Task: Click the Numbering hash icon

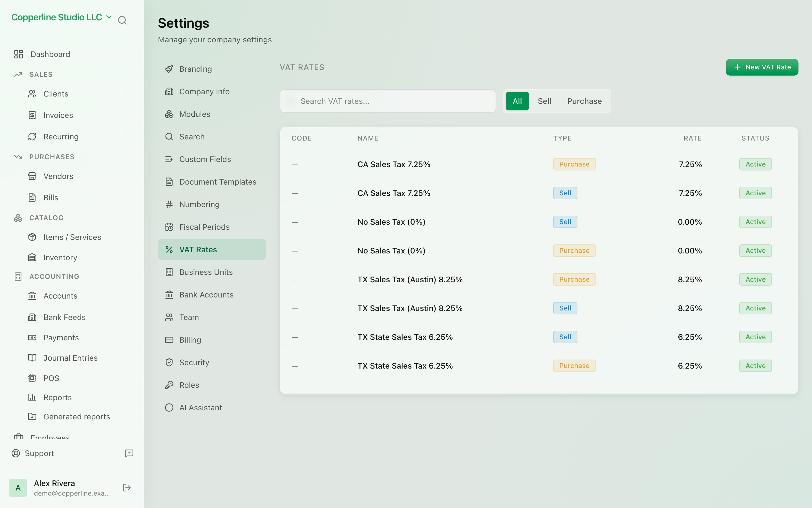Action: coord(169,204)
